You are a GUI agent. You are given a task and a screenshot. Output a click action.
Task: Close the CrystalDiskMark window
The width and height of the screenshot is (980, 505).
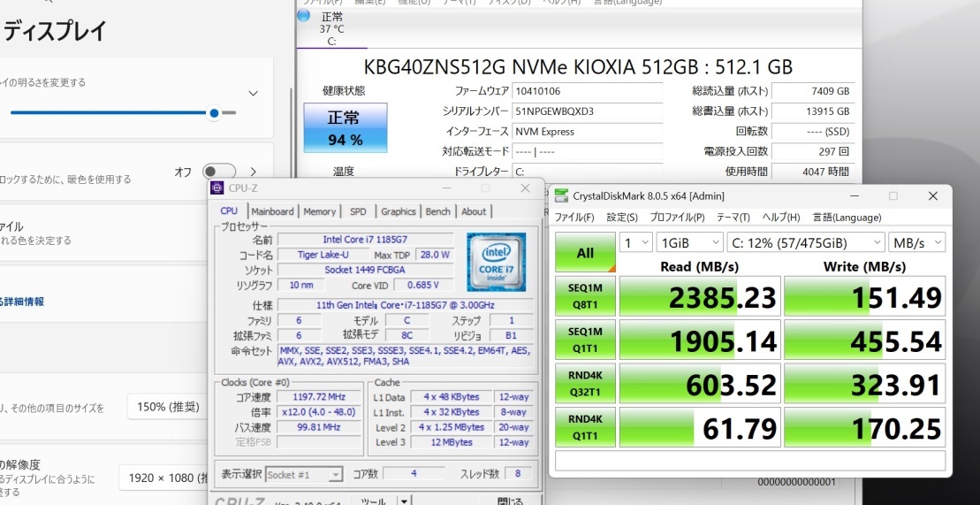point(932,195)
